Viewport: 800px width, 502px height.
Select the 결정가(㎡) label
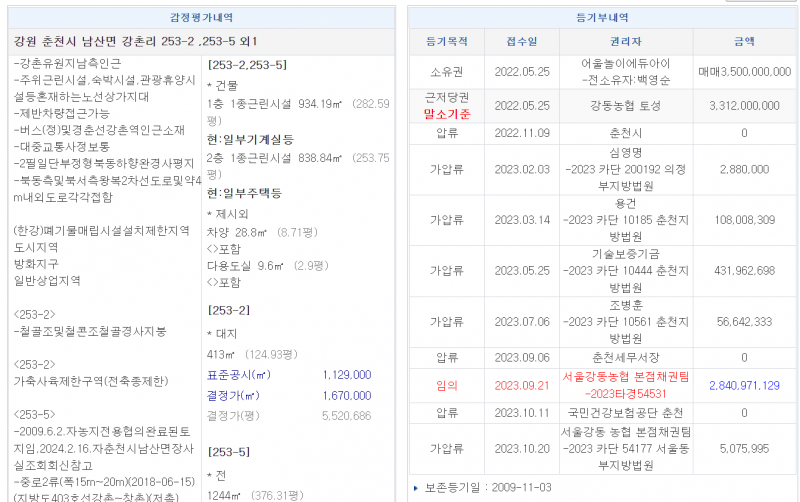point(234,395)
